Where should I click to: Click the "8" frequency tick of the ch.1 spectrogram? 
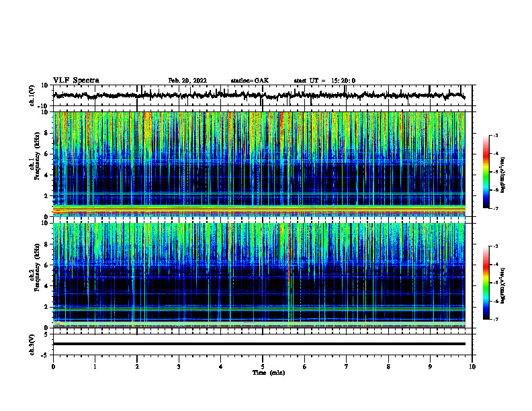click(46, 133)
